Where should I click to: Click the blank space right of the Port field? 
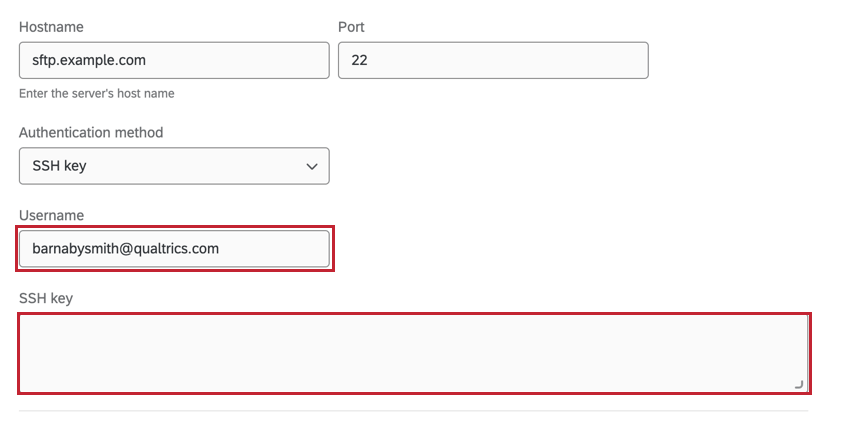(x=740, y=60)
